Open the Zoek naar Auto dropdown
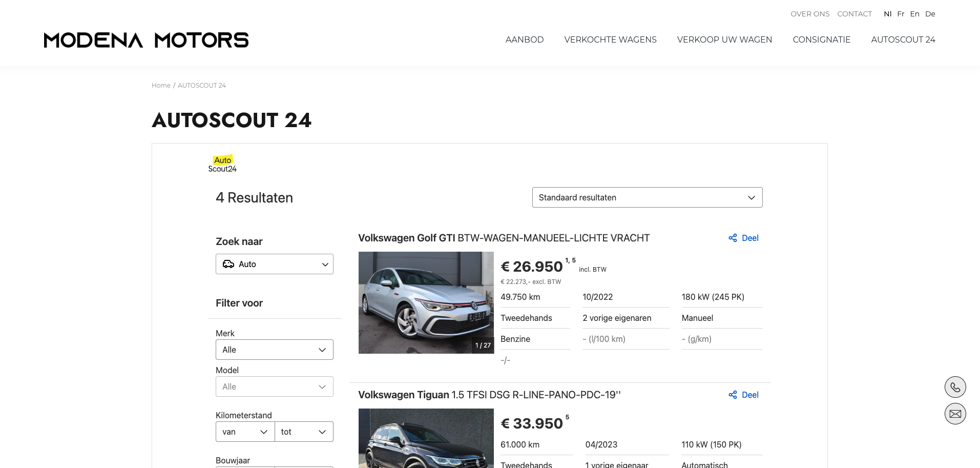 (275, 264)
